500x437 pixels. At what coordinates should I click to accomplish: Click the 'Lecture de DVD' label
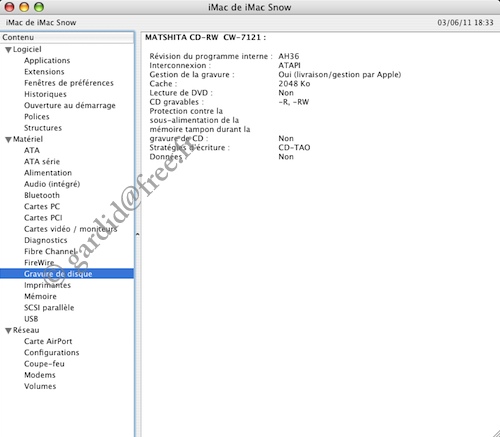(181, 93)
